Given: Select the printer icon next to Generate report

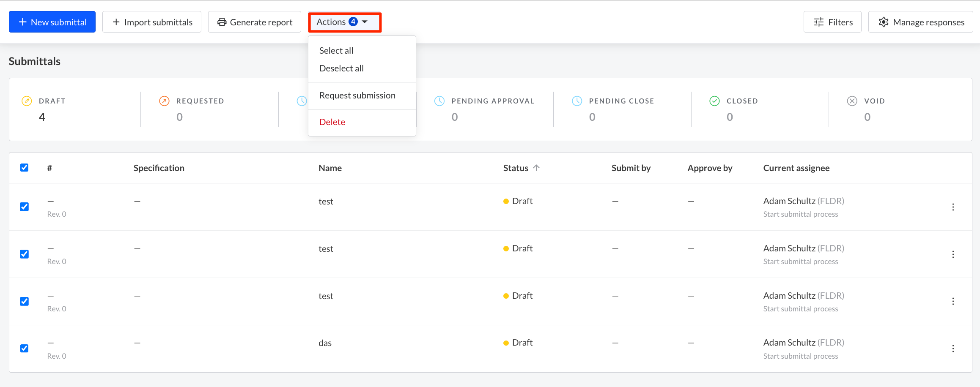Looking at the screenshot, I should coord(222,22).
